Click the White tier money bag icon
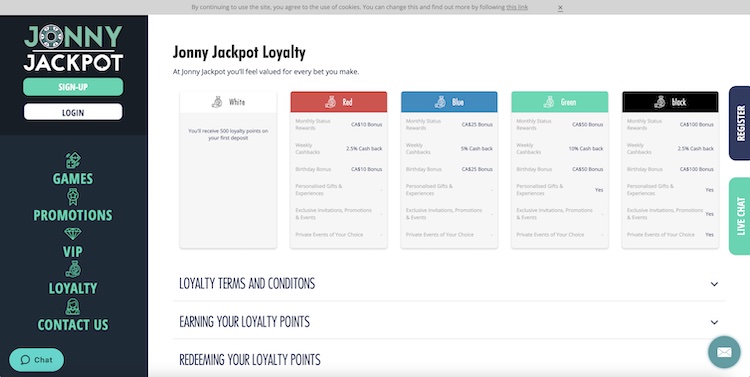Screen dimensions: 750x377 [x=217, y=102]
